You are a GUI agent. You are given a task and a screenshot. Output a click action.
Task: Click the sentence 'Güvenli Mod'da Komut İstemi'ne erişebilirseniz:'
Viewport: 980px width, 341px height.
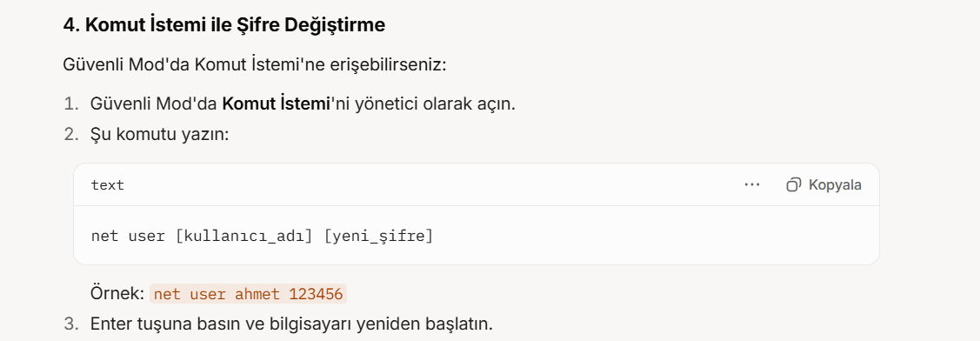(x=255, y=64)
